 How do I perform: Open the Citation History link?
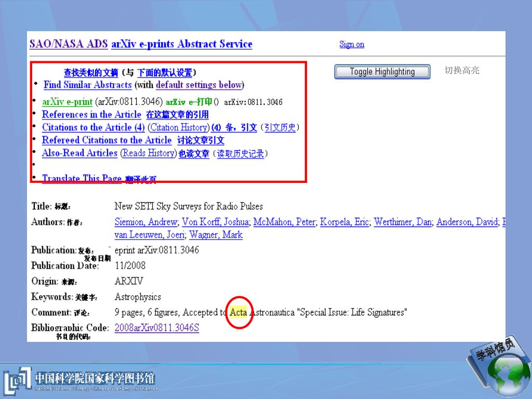(179, 128)
